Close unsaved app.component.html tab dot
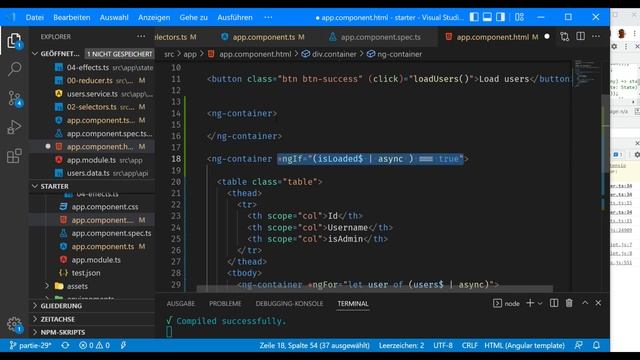This screenshot has height=360, width=640. [547, 37]
